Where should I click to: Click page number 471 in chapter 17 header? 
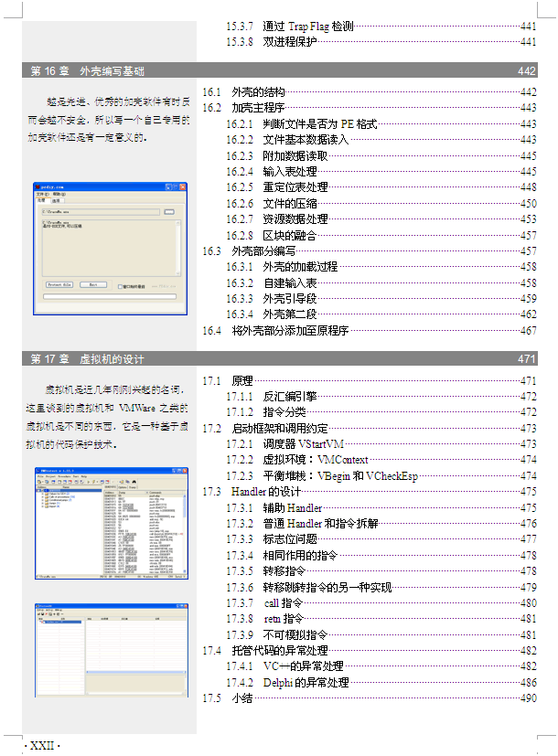[527, 358]
